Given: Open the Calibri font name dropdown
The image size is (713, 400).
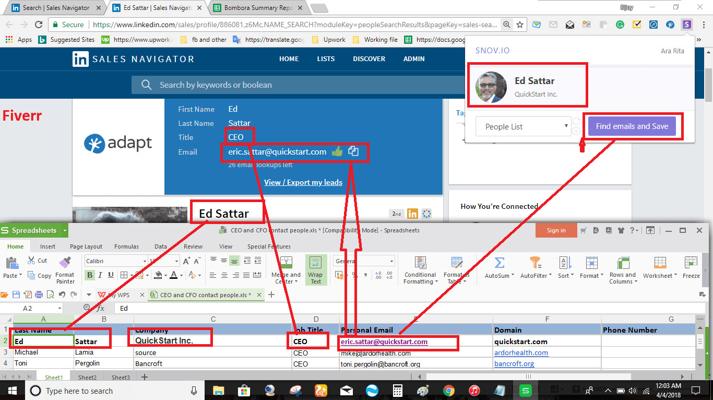Looking at the screenshot, I should (108, 260).
